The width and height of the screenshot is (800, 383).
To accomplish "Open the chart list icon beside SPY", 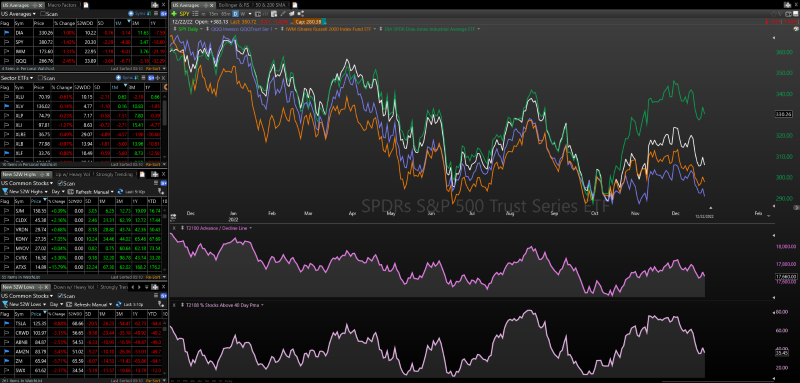I will (195, 13).
